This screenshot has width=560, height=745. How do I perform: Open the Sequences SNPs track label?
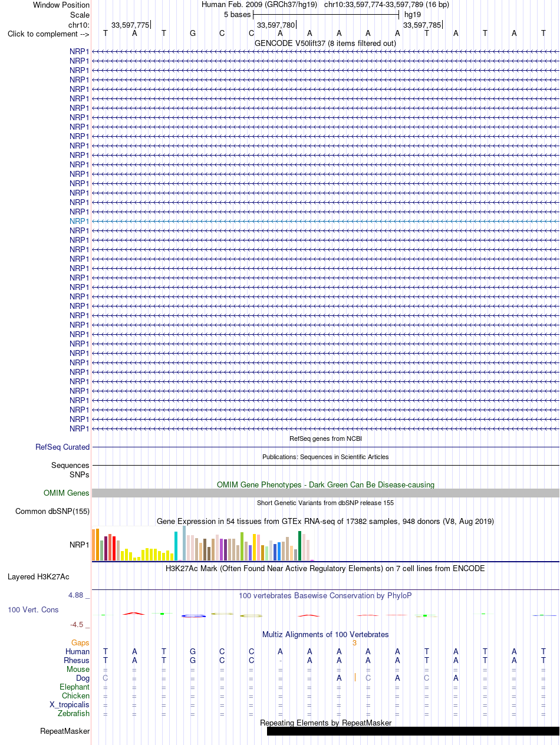70,470
